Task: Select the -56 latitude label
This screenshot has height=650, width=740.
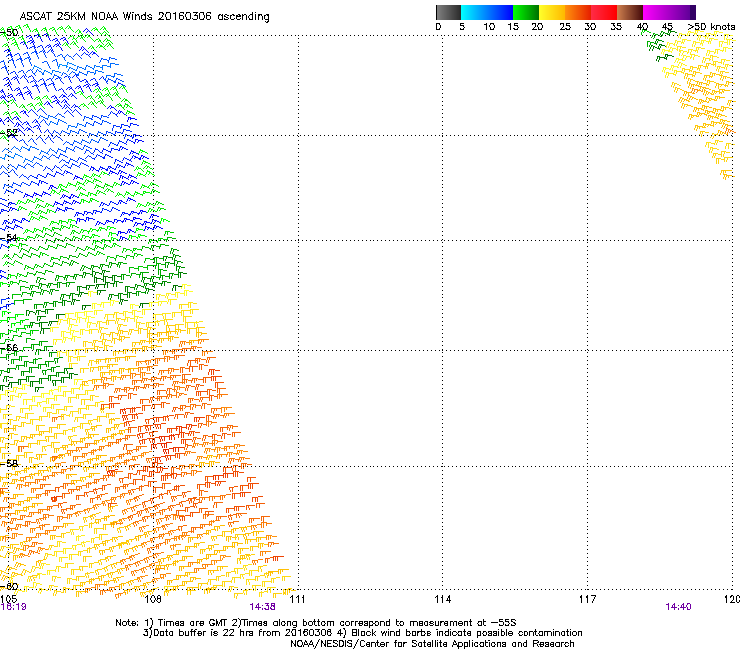Action: coord(9,348)
